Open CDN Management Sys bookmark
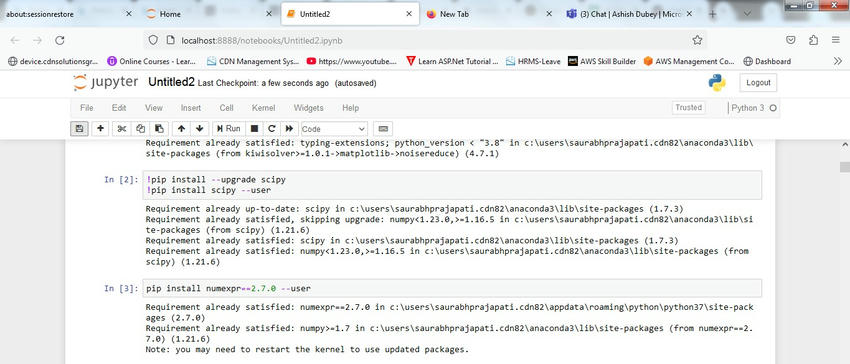 point(253,61)
